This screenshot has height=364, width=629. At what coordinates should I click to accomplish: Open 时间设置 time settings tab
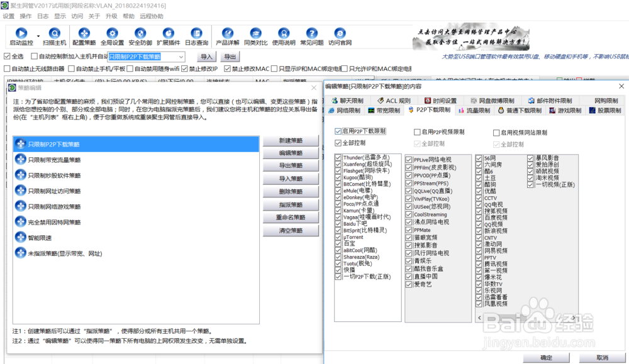(440, 101)
